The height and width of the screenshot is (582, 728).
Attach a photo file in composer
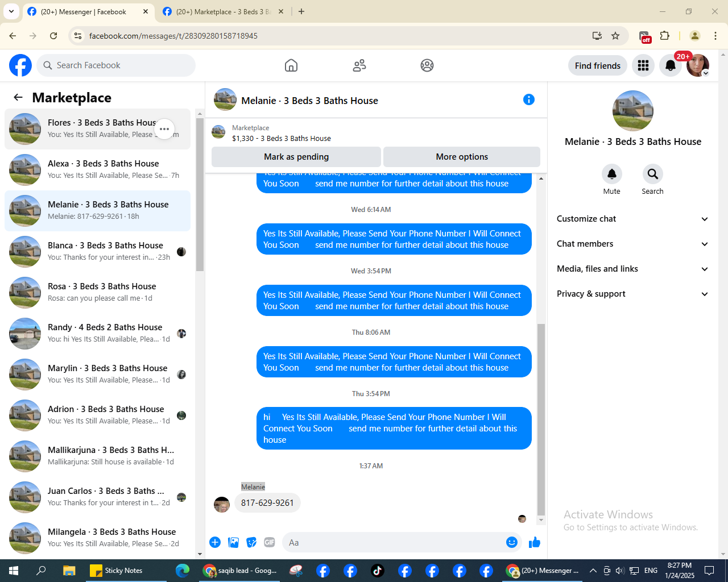coord(233,542)
